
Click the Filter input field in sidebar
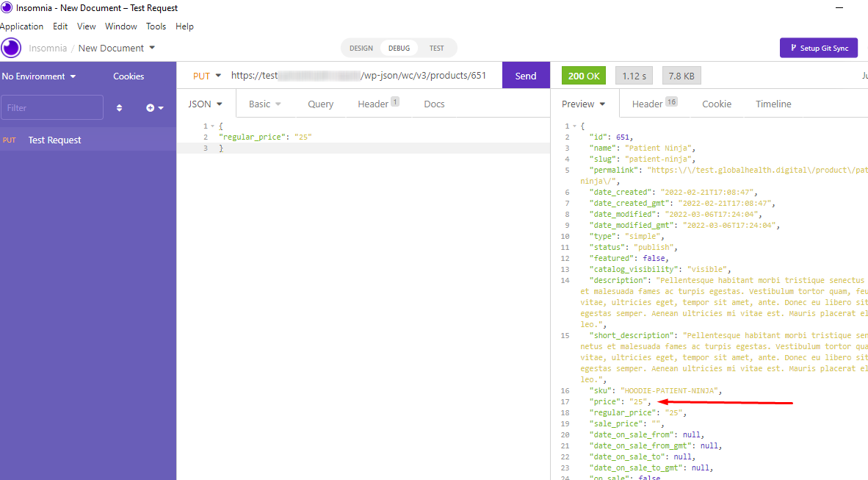[x=52, y=107]
